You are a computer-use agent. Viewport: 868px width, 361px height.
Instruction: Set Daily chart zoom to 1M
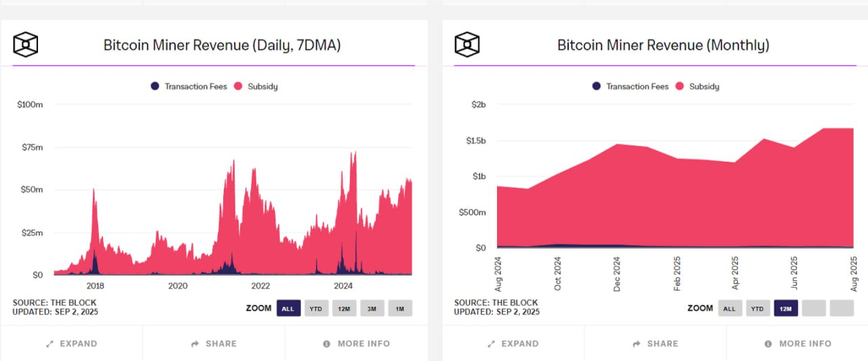pyautogui.click(x=400, y=308)
